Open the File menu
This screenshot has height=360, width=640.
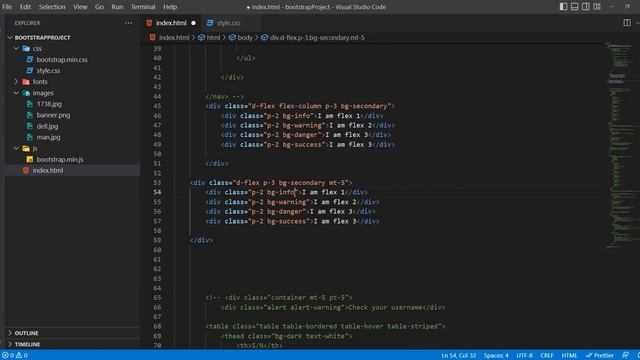pyautogui.click(x=7, y=7)
